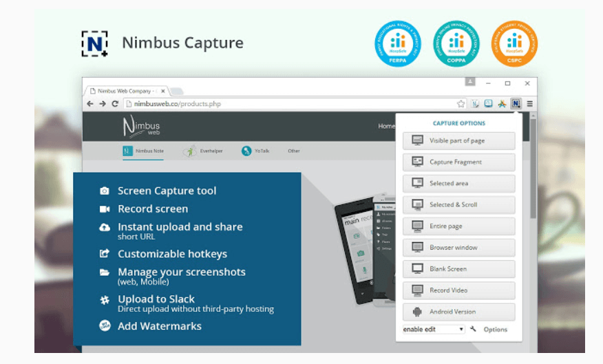The image size is (603, 364).
Task: Click the Slack icon by Upload to Slack
Action: point(105,300)
